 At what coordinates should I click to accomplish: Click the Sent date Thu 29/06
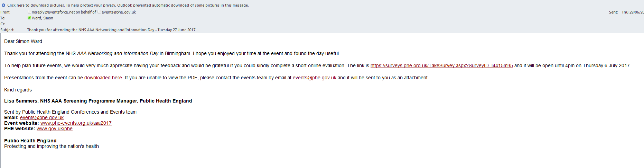coord(632,12)
